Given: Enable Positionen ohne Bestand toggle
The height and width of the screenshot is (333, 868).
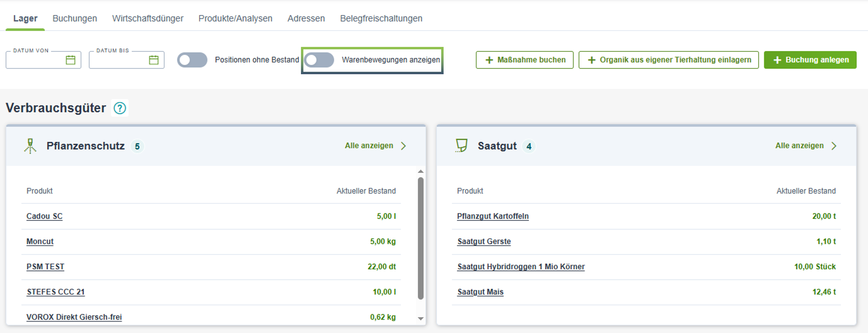Looking at the screenshot, I should pyautogui.click(x=192, y=60).
